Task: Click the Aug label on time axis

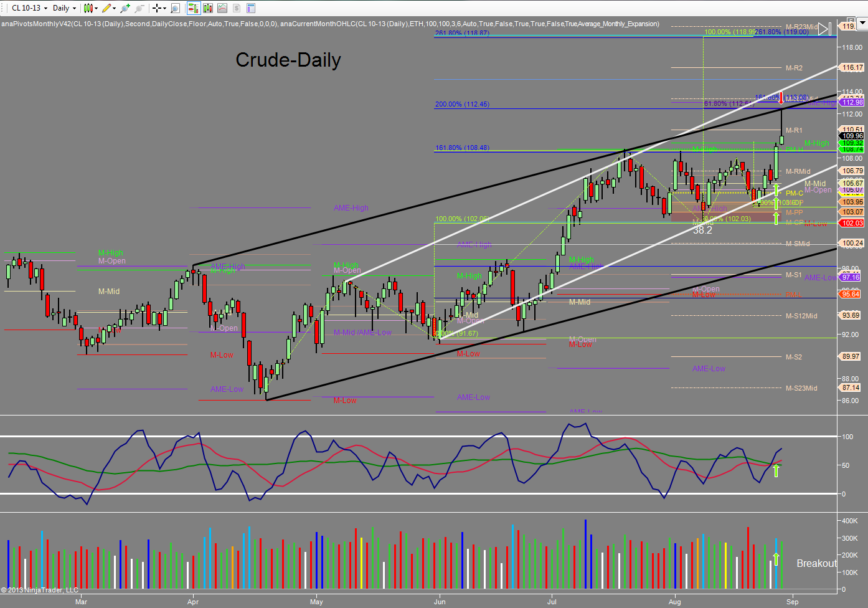Action: pyautogui.click(x=675, y=602)
